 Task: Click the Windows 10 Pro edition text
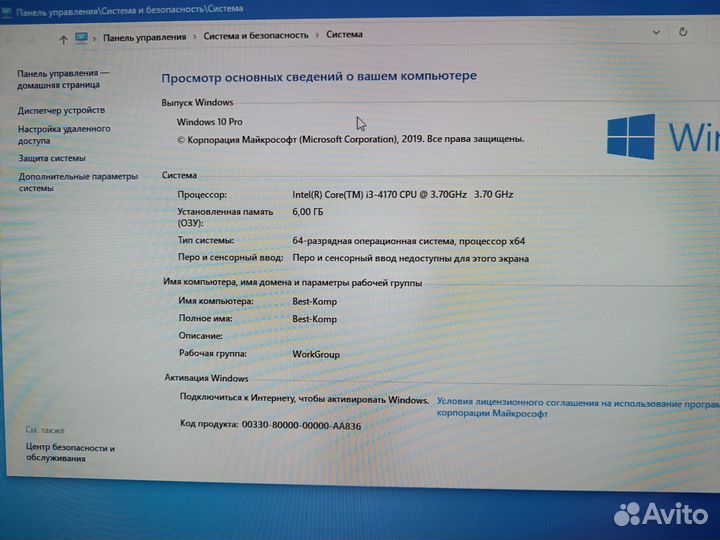tap(209, 122)
